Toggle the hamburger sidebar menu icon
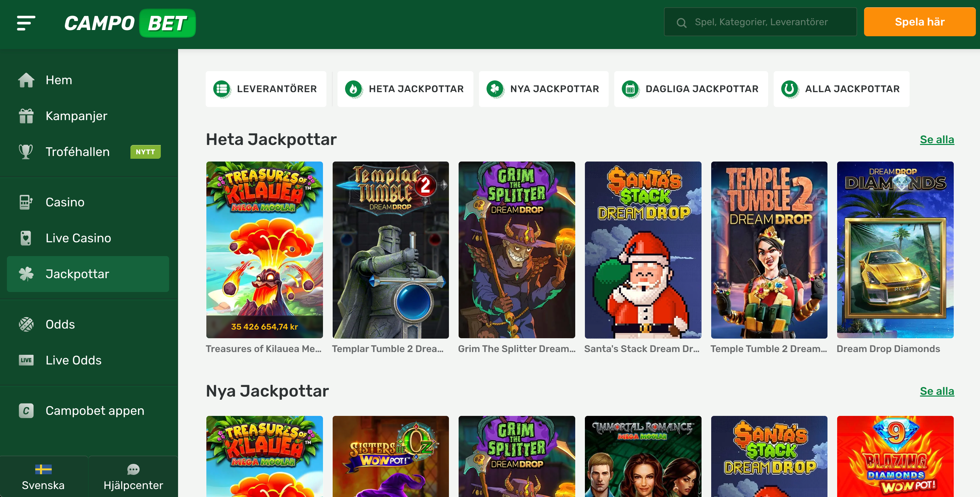Screen dimensions: 980x497 (26, 23)
